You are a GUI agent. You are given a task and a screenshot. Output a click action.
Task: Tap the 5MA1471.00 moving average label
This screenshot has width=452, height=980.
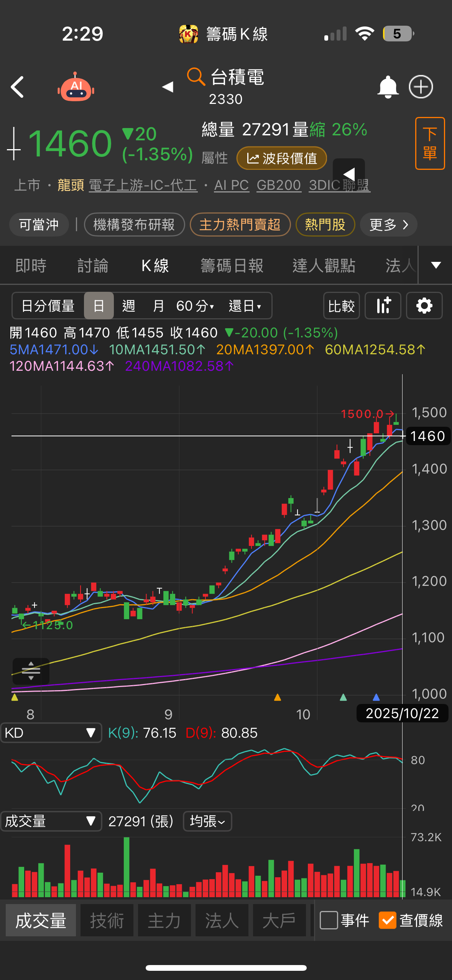54,349
